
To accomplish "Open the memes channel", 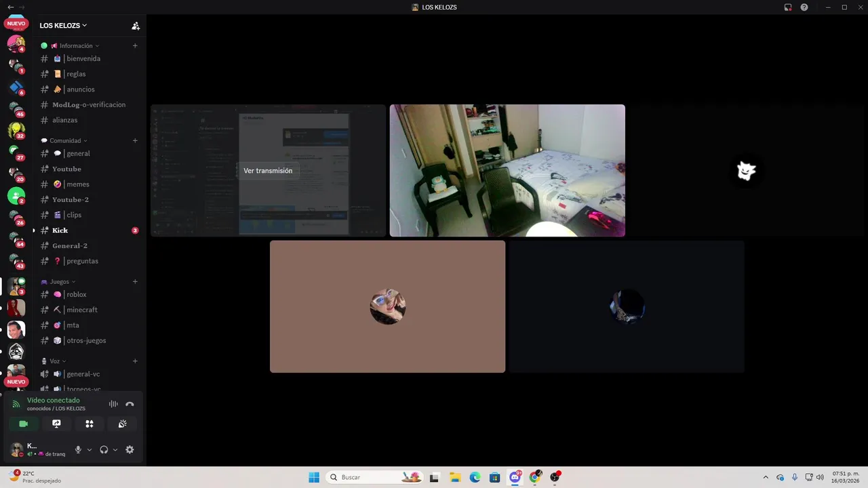I will pyautogui.click(x=90, y=184).
